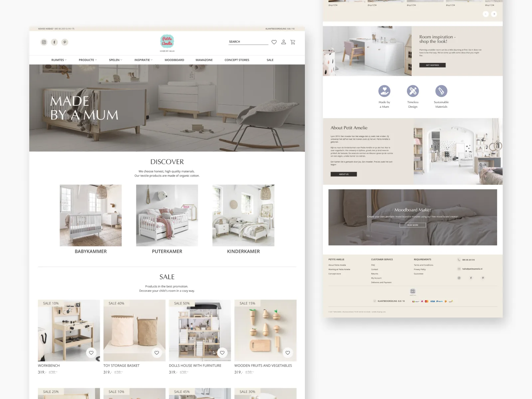This screenshot has height=399, width=532.
Task: Click the Sustainable Materials icon
Action: click(441, 91)
